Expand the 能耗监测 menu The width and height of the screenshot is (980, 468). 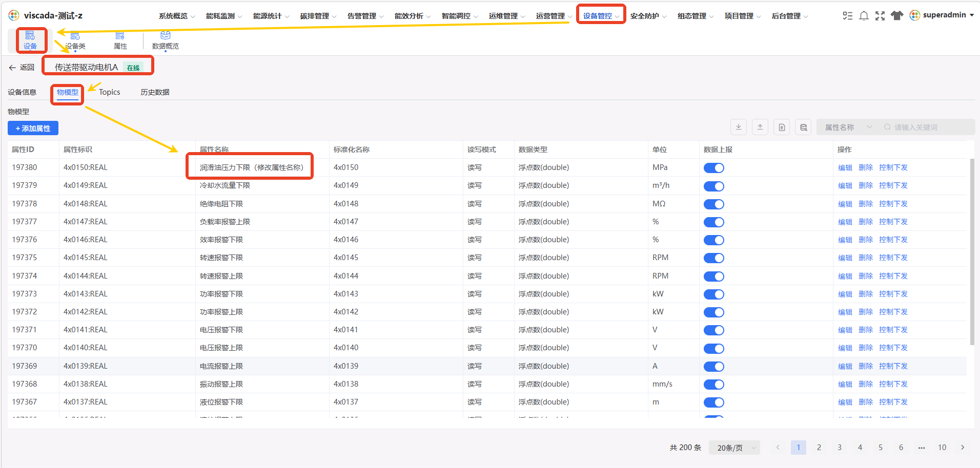(x=224, y=16)
